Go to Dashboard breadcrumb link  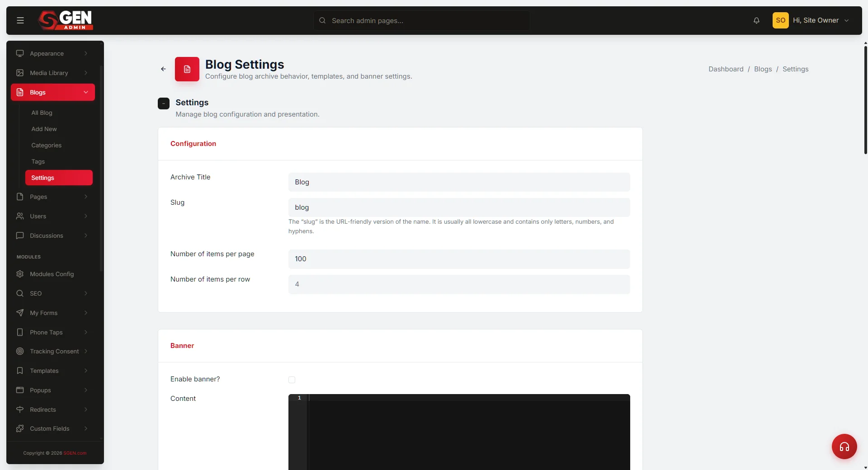click(726, 69)
